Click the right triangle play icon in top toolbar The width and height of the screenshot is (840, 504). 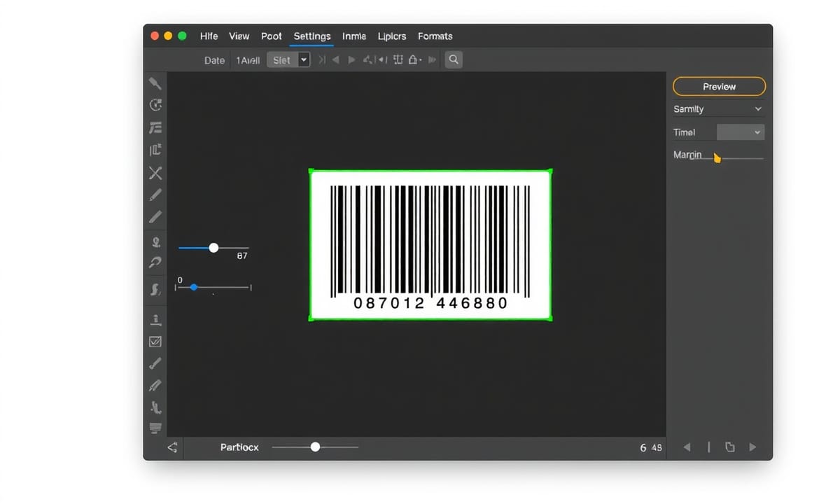(351, 60)
